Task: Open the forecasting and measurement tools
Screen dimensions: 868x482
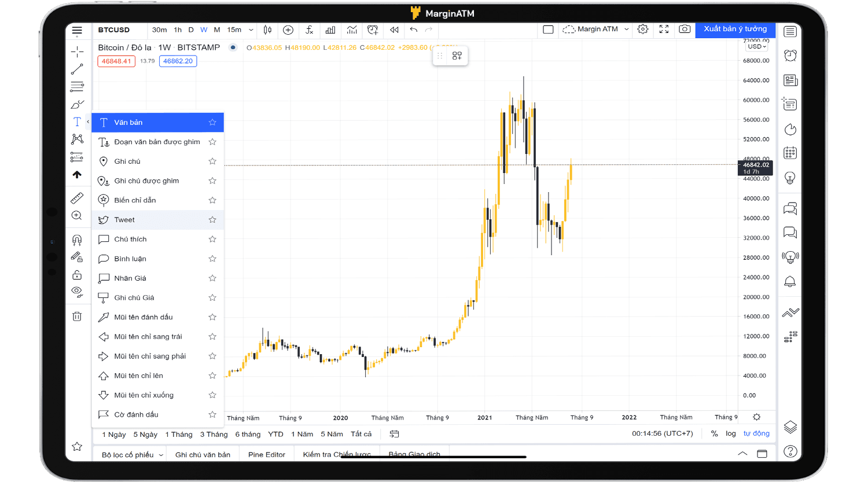Action: pos(77,157)
